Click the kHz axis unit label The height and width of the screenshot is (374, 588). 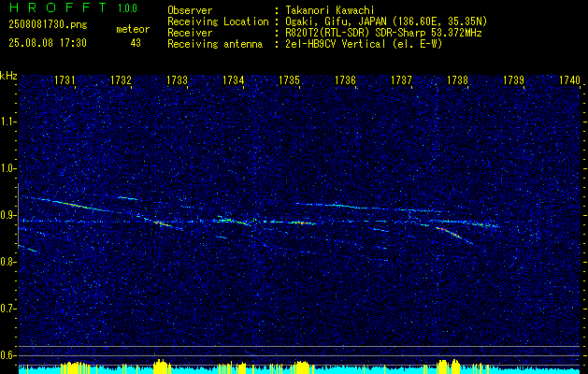click(8, 76)
